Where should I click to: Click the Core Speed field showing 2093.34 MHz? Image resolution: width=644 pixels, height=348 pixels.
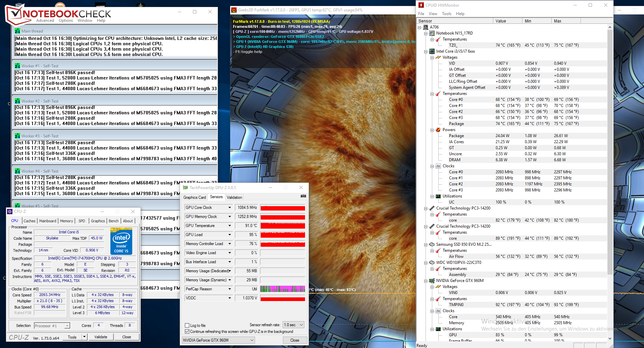(x=50, y=295)
